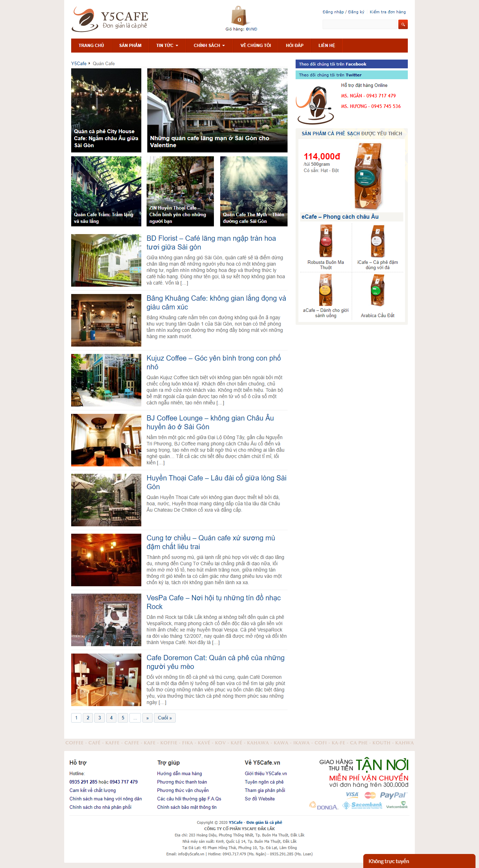Click the Sacombank logo

363,805
